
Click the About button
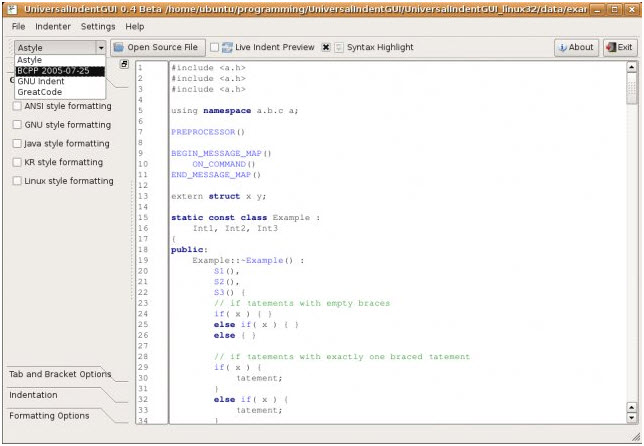coord(577,48)
